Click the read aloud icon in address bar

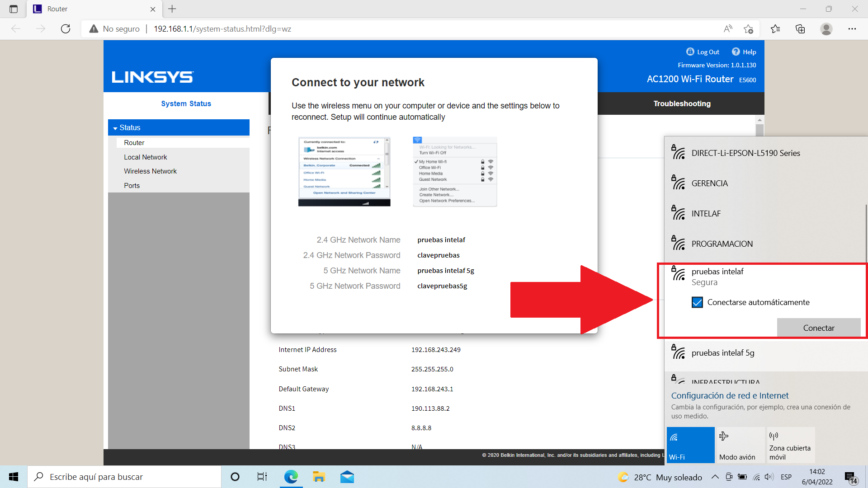coord(728,29)
